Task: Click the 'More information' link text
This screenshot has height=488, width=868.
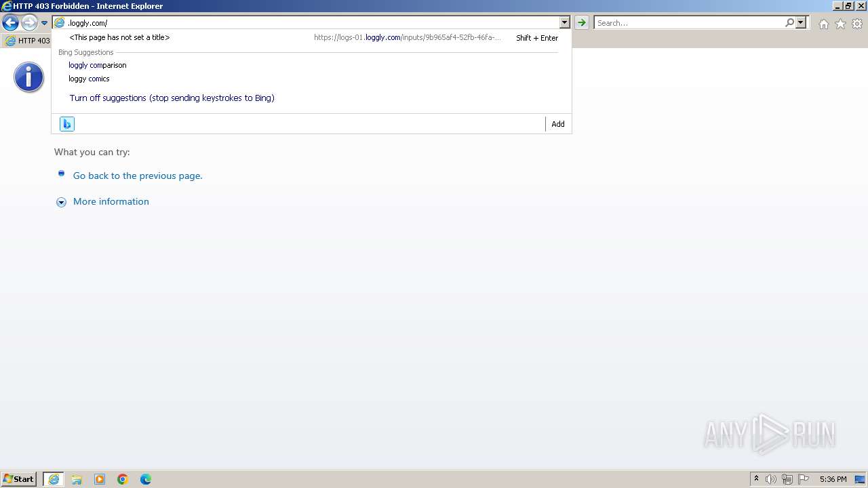Action: coord(111,201)
